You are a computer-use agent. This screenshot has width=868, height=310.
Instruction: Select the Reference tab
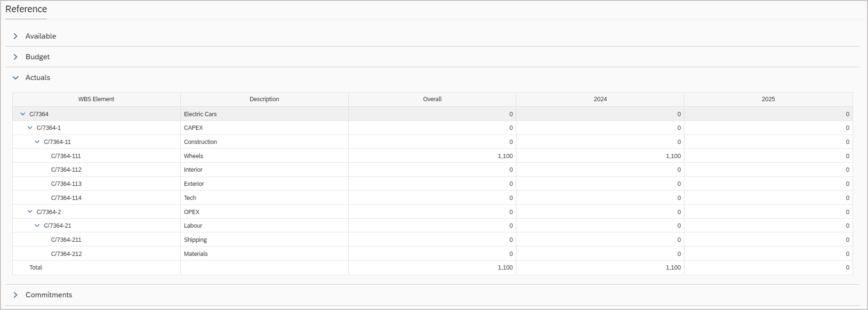(26, 9)
